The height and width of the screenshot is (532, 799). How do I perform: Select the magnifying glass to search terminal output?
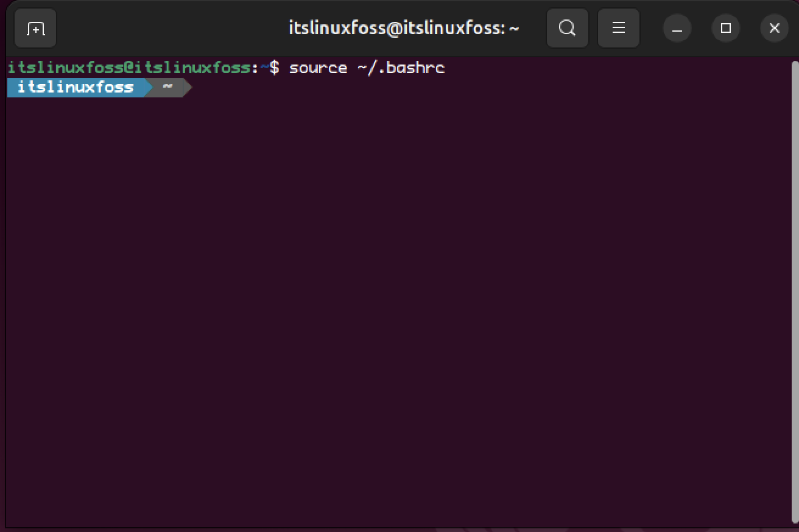pos(567,28)
